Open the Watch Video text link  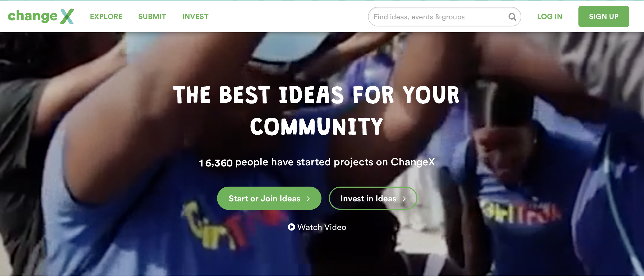pyautogui.click(x=322, y=227)
